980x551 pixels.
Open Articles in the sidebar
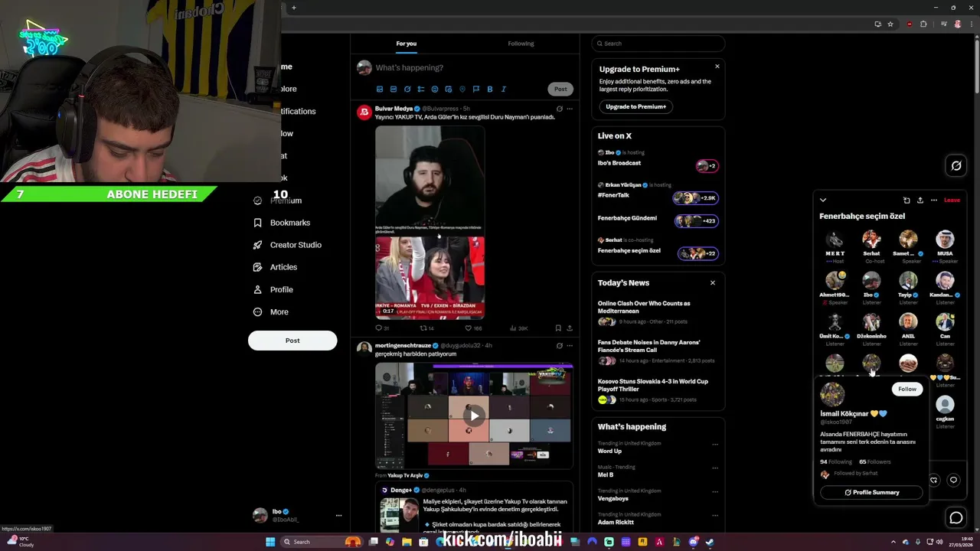[x=275, y=267]
